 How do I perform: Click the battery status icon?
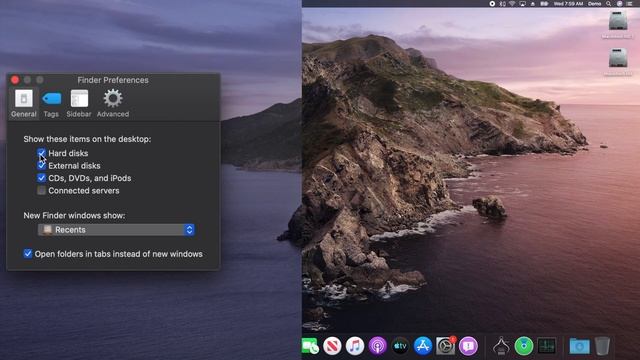(x=544, y=4)
